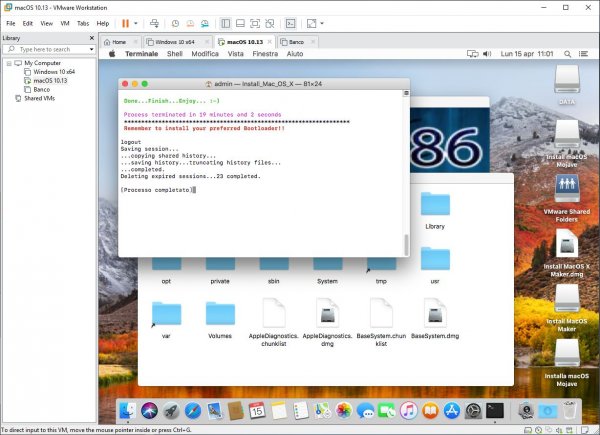Open the VMware View menu

point(47,23)
